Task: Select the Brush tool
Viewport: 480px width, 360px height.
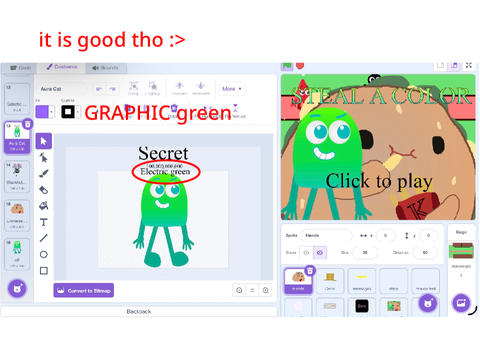Action: pyautogui.click(x=44, y=173)
